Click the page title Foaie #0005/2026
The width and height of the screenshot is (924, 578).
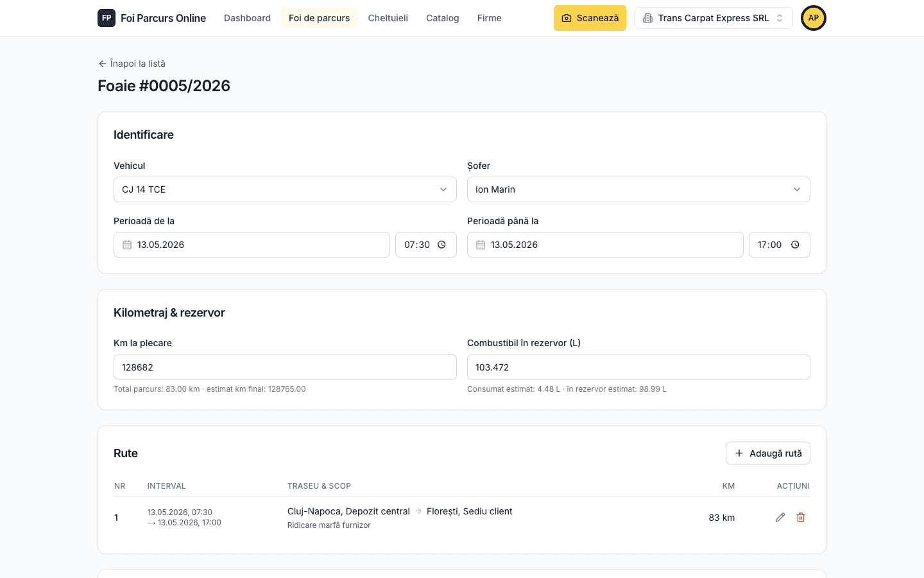point(164,86)
